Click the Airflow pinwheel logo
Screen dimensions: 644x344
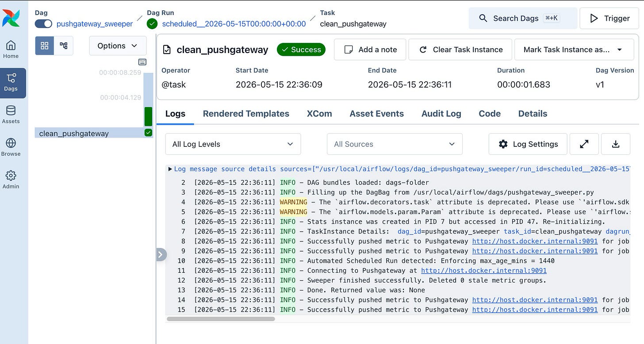point(11,18)
